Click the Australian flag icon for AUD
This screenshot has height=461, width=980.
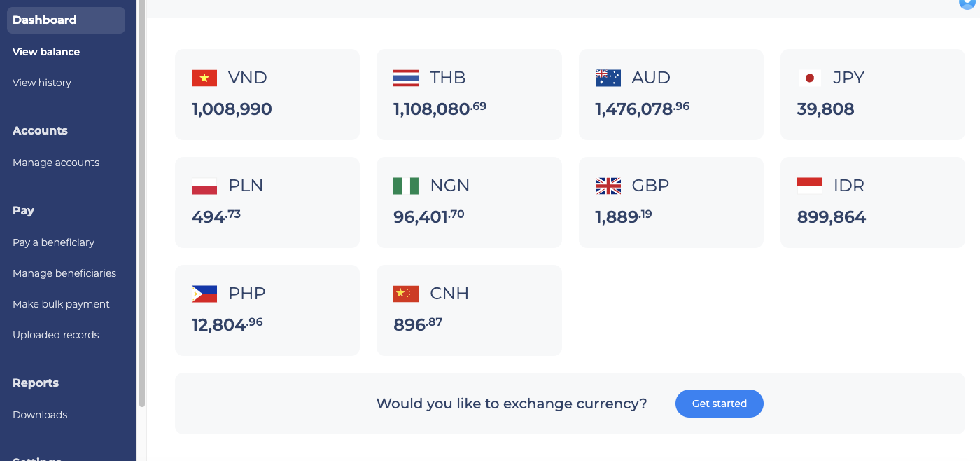click(608, 78)
